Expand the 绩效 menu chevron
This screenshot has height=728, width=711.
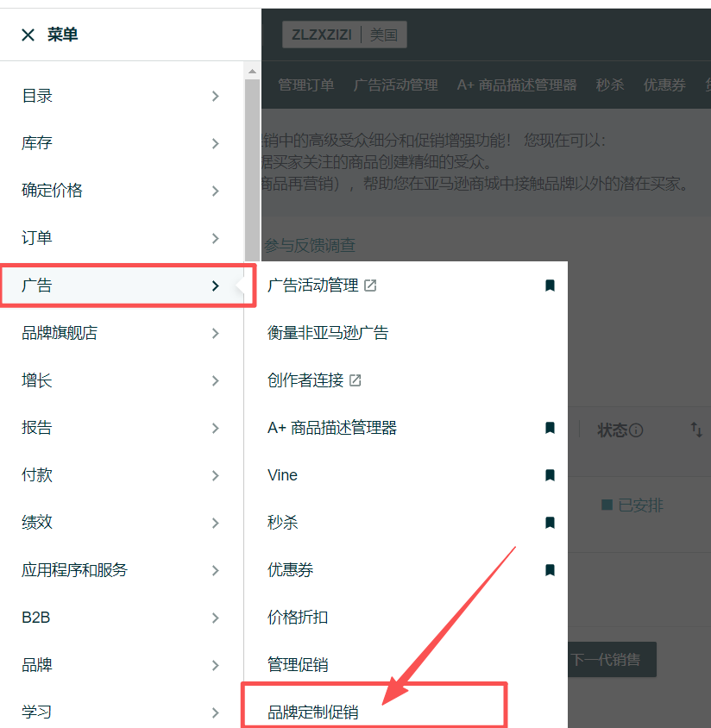[x=215, y=523]
